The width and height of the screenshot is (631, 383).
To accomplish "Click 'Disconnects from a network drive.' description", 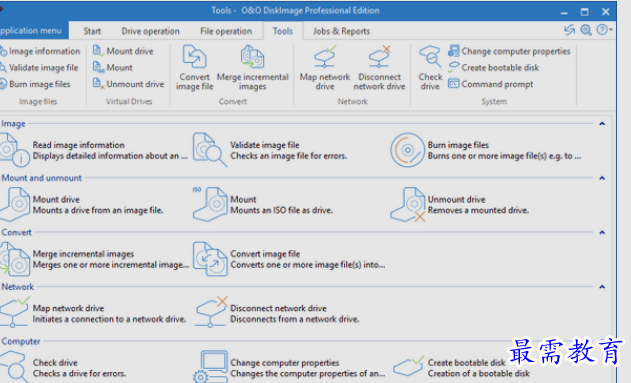I will click(x=295, y=319).
